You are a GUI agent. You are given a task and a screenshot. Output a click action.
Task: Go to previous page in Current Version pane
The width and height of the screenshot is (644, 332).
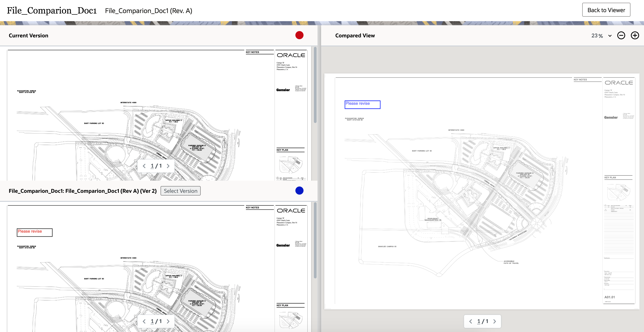[144, 166]
